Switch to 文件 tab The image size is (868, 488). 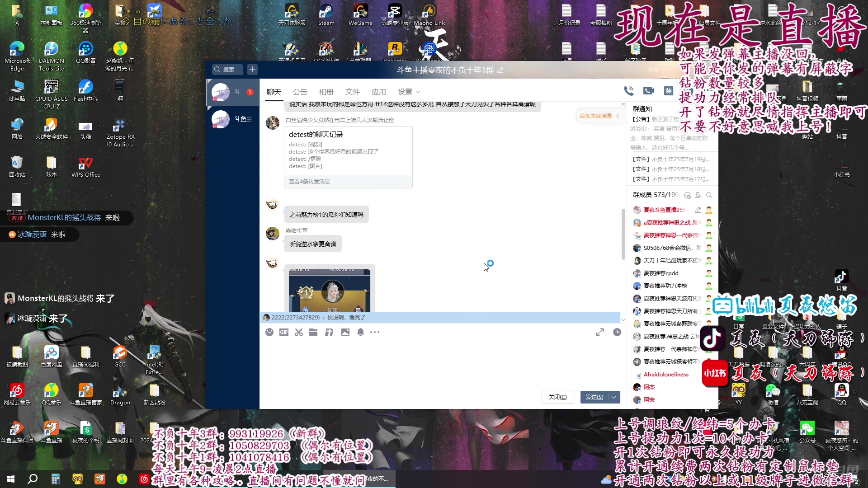tap(352, 92)
